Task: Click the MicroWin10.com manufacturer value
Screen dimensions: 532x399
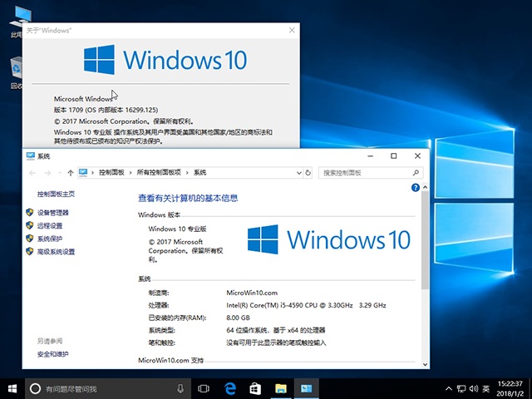Action: [x=252, y=293]
